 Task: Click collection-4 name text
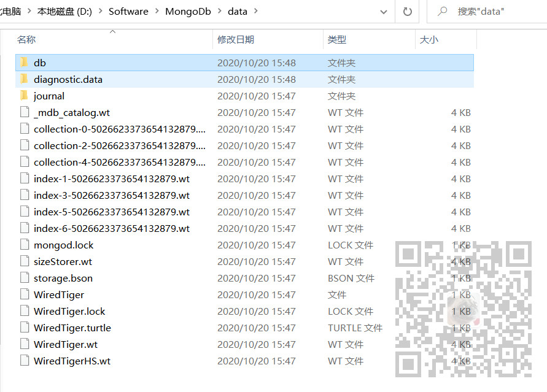120,162
